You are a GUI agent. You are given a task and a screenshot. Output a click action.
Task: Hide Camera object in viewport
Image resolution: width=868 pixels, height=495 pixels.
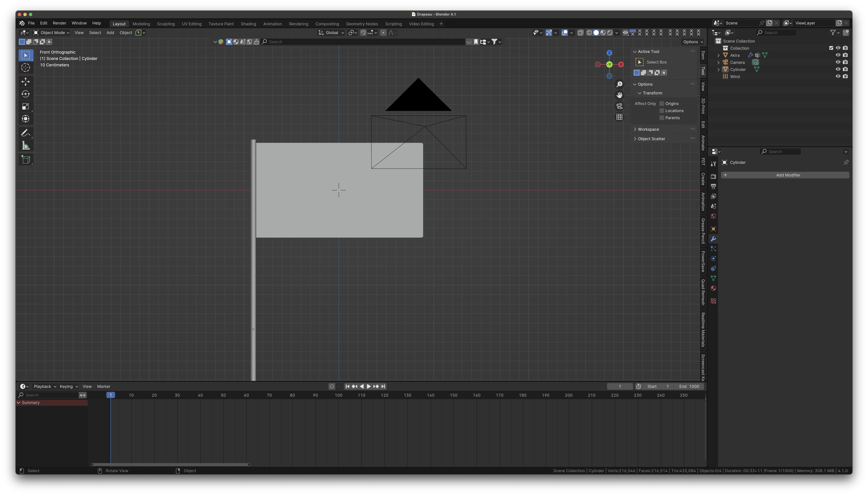point(838,62)
